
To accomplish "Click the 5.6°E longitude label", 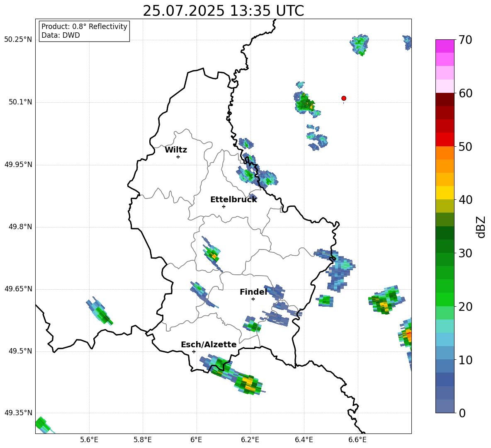I will click(x=89, y=440).
